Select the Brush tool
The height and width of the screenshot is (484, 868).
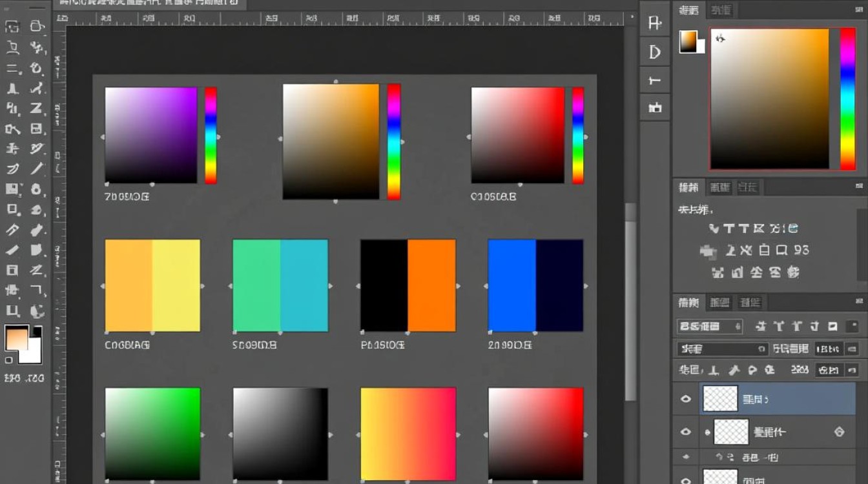37,88
